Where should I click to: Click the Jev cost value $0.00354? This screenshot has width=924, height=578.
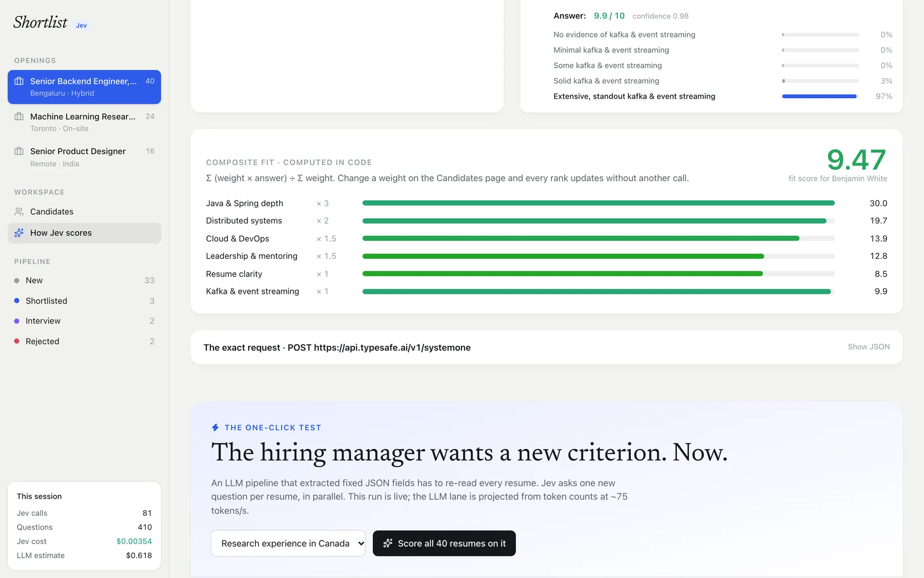(x=134, y=541)
